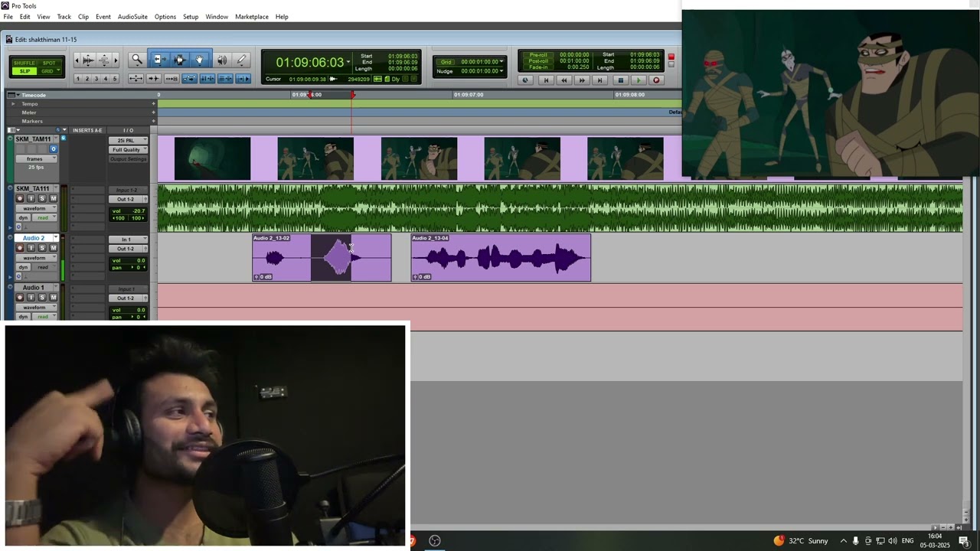The width and height of the screenshot is (980, 551).
Task: Click the Online sync transport button
Action: click(x=525, y=80)
